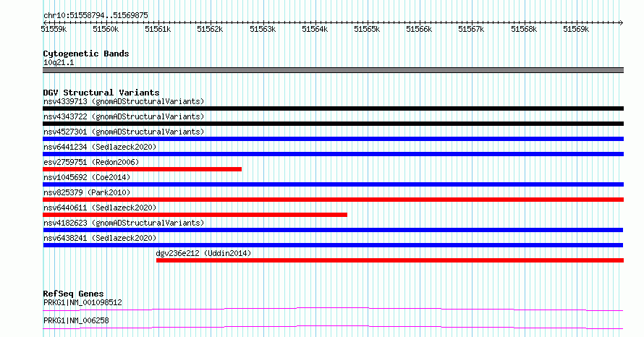Select the gray 10q21.1 cytogenetic band bar
The height and width of the screenshot is (337, 644).
click(333, 70)
